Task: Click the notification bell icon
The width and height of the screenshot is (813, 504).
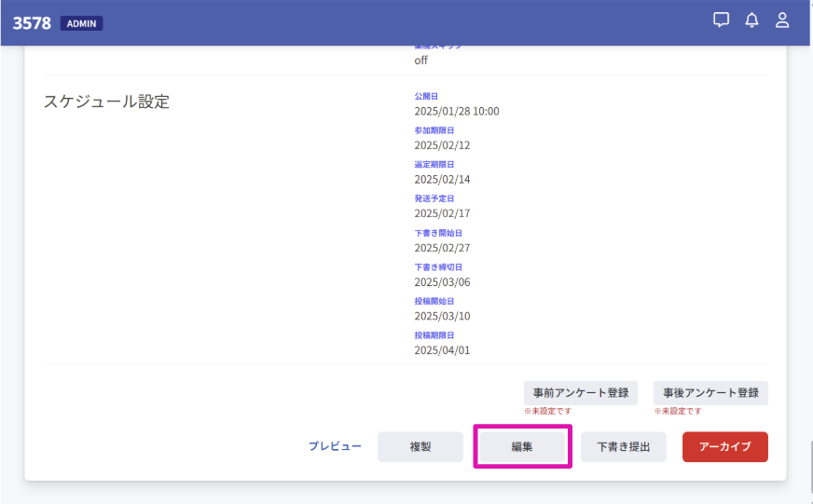Action: (x=751, y=20)
